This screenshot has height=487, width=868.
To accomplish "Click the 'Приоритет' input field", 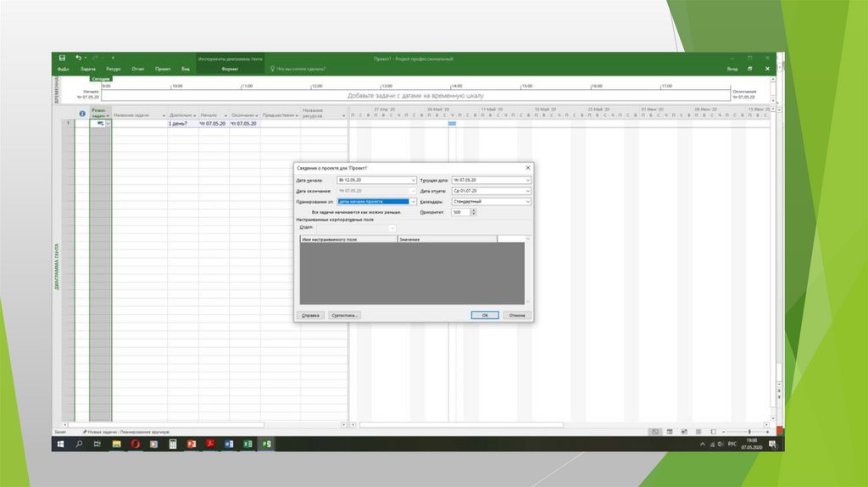I will coord(460,212).
